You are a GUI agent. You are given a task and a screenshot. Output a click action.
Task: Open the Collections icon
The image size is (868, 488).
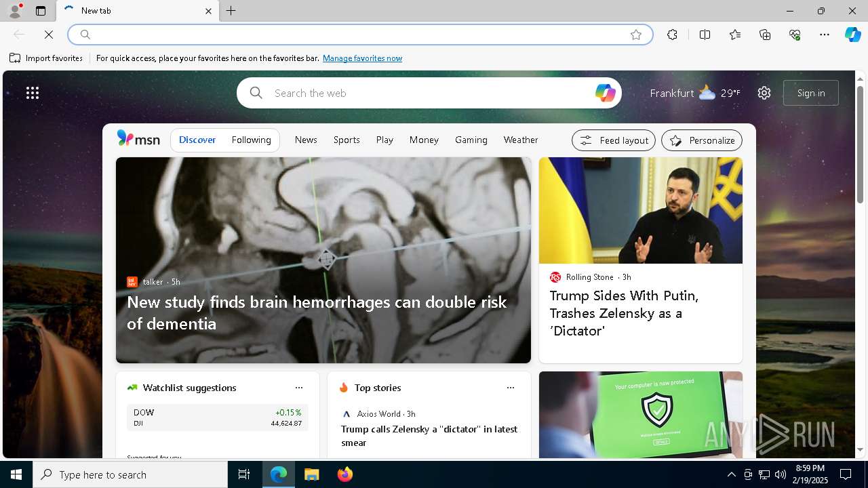(x=765, y=35)
